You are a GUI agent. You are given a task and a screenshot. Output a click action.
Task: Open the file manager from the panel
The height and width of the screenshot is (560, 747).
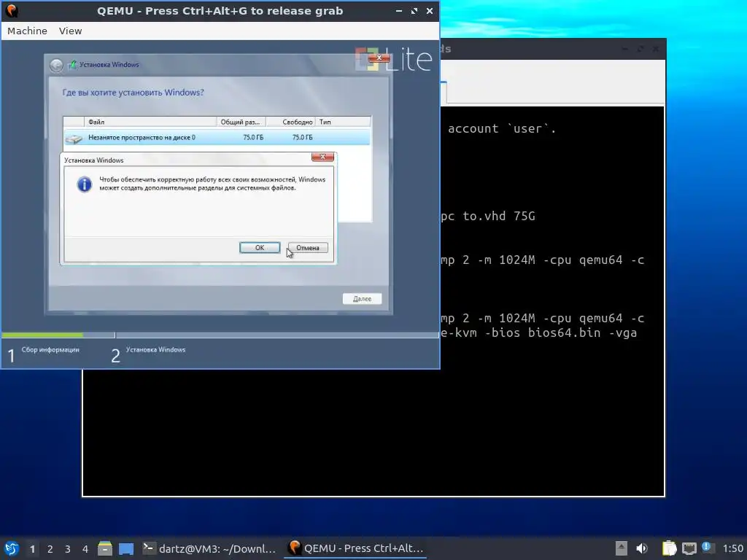tap(105, 548)
